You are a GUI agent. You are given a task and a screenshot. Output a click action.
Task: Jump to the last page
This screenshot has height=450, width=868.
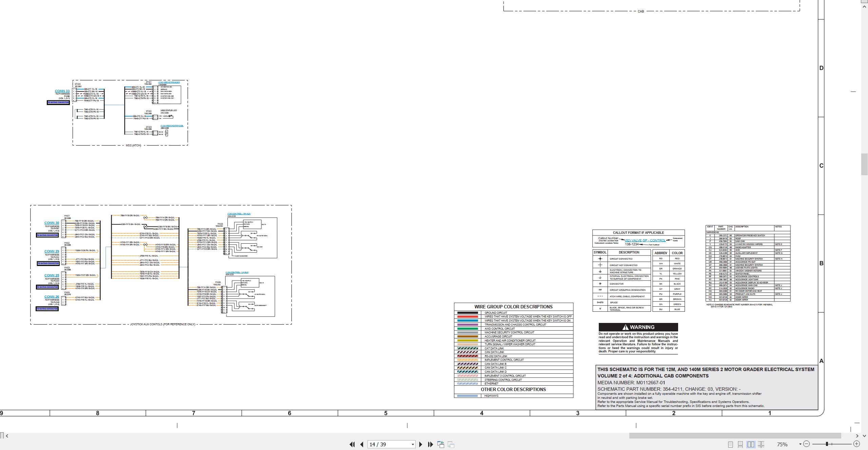pos(431,444)
